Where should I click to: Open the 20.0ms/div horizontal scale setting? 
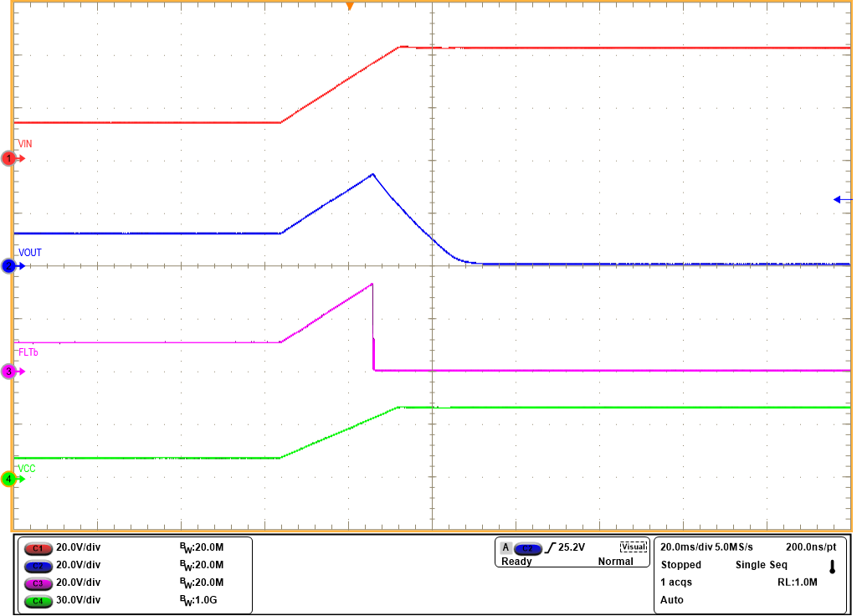click(686, 547)
